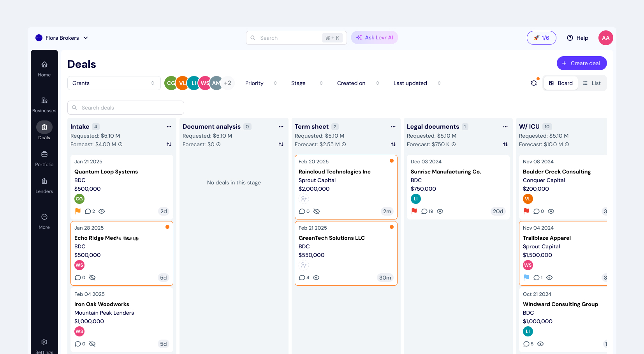644x354 pixels.
Task: Open Ask Levr AI
Action: coord(374,37)
